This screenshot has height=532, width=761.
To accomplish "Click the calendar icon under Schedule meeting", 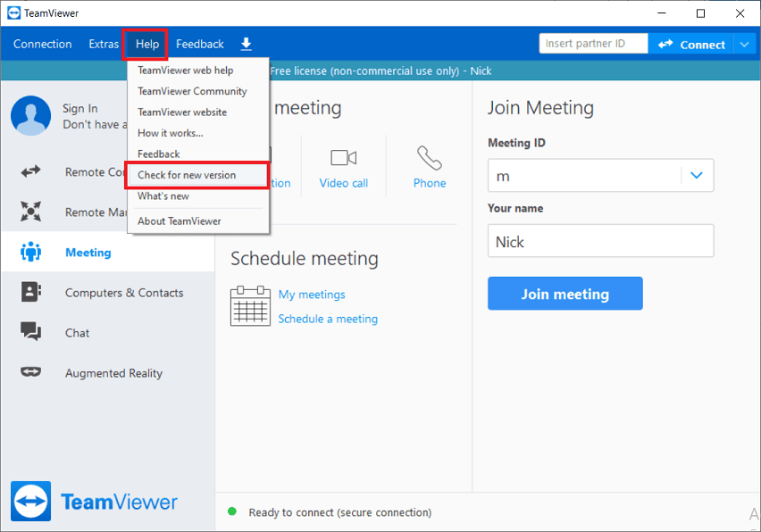I will pos(250,306).
